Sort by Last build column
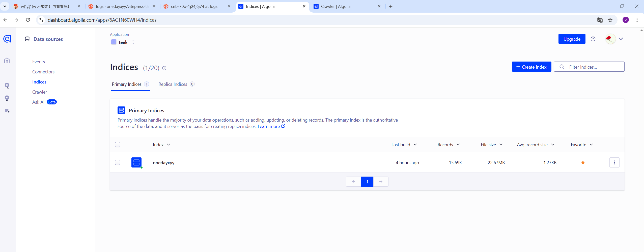Viewport: 644px width, 252px height. [404, 145]
